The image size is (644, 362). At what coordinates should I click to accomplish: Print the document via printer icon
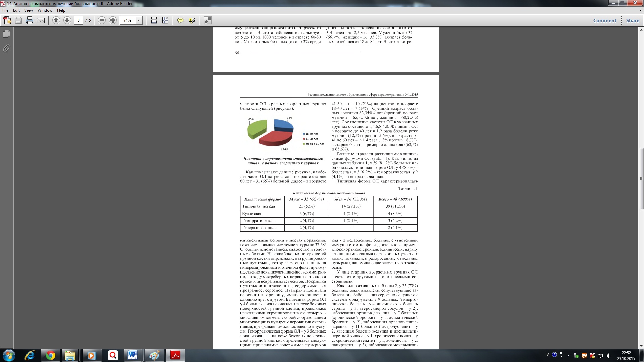(30, 21)
